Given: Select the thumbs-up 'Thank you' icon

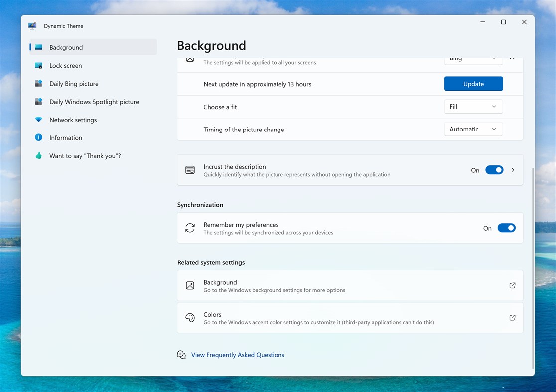Looking at the screenshot, I should [x=38, y=155].
